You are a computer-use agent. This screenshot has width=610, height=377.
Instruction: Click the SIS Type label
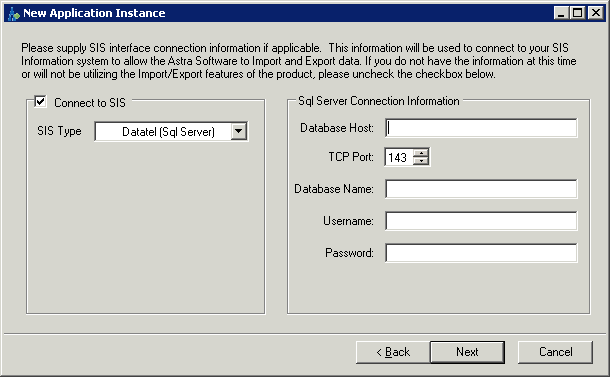click(59, 131)
